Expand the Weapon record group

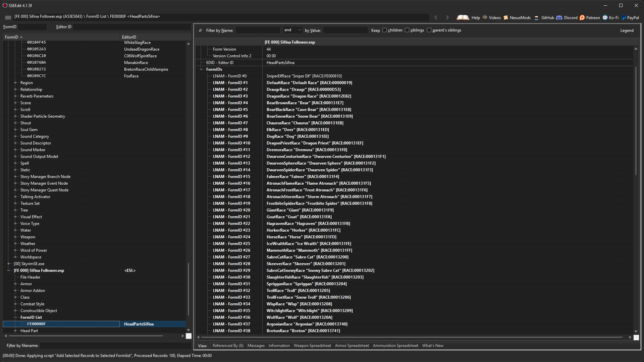click(15, 237)
